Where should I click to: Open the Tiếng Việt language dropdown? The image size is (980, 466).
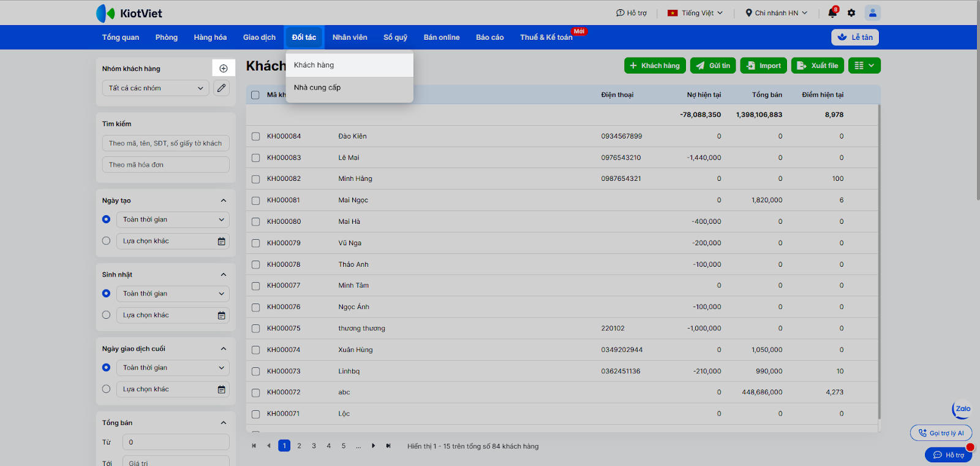tap(695, 13)
